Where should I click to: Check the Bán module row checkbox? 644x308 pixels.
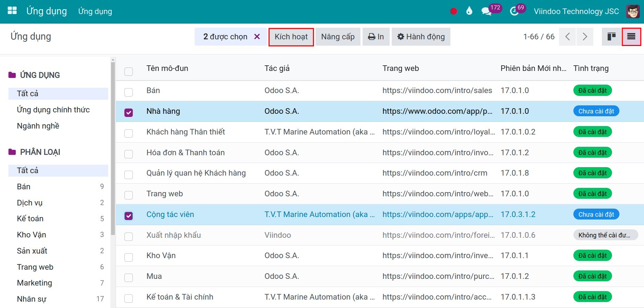(129, 92)
